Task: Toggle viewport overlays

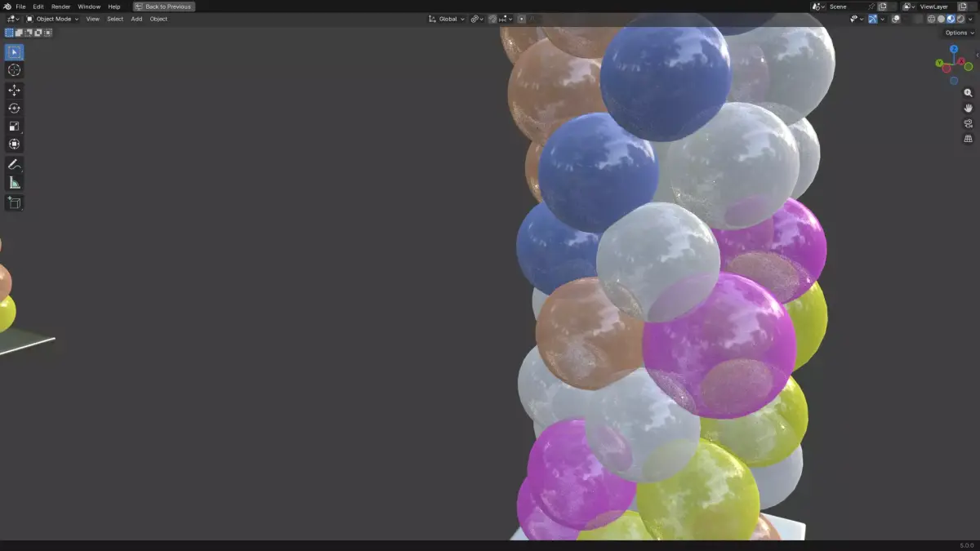Action: [x=896, y=19]
